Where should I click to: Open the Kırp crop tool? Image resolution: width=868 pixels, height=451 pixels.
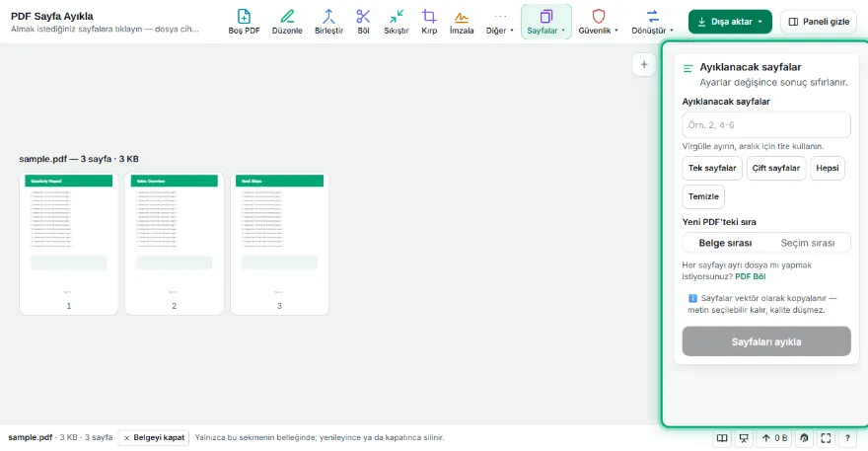429,22
